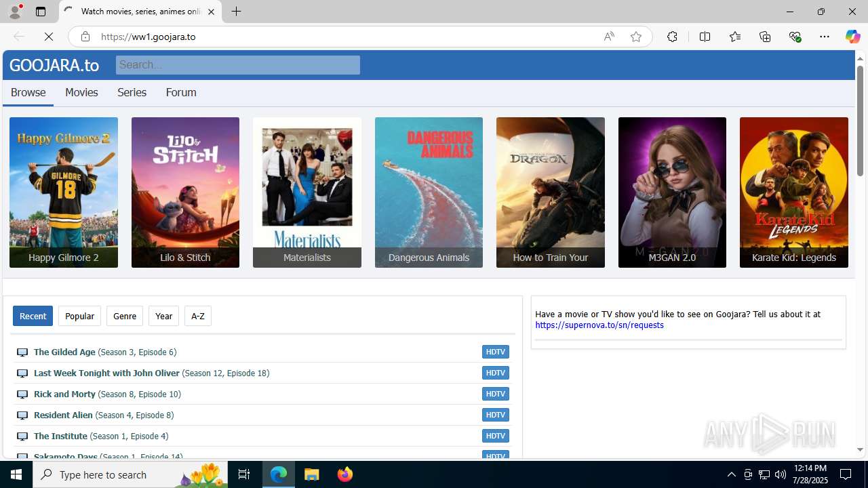Switch to the Browse tab
Viewport: 868px width, 488px height.
[x=28, y=92]
